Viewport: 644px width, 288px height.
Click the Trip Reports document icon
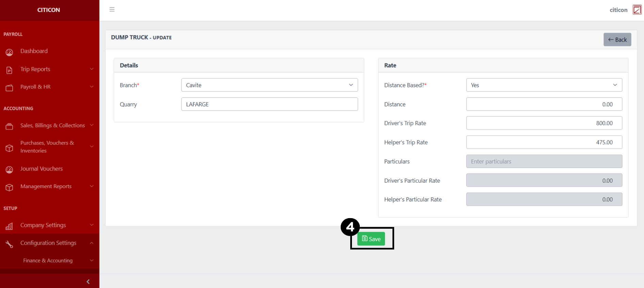tap(9, 70)
